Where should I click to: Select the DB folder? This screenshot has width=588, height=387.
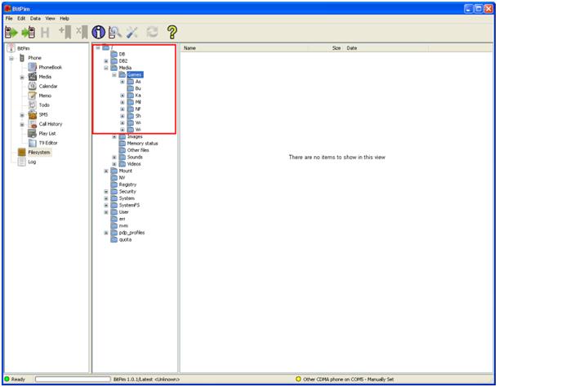click(122, 54)
